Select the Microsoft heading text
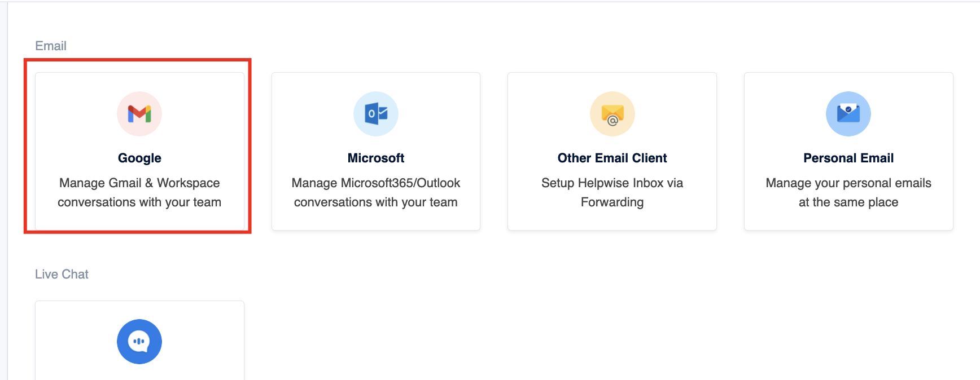The width and height of the screenshot is (980, 380). [376, 158]
